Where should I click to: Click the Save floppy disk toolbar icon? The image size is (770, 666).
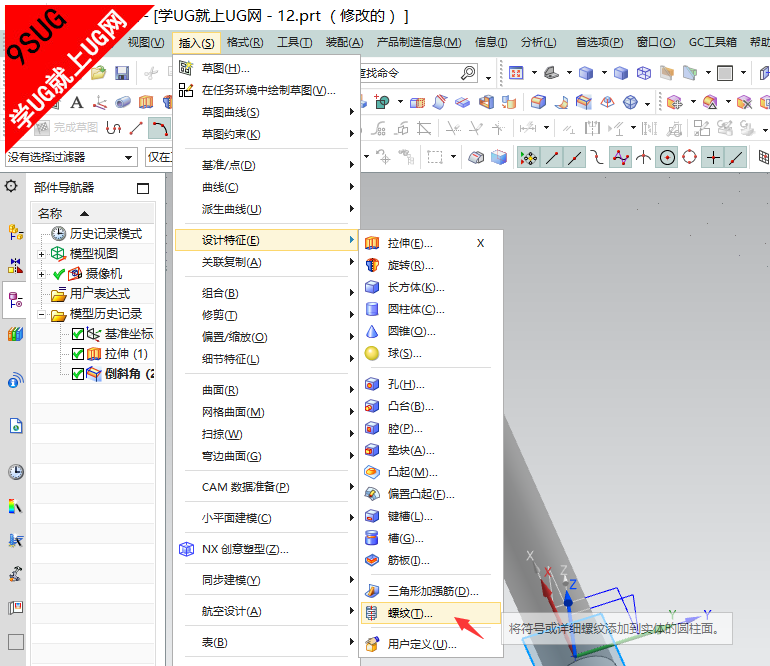[122, 73]
